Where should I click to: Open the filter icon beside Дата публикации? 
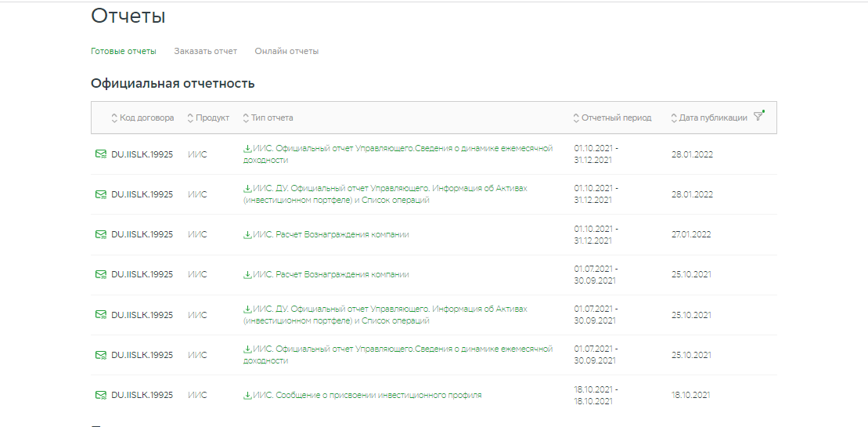click(x=758, y=116)
